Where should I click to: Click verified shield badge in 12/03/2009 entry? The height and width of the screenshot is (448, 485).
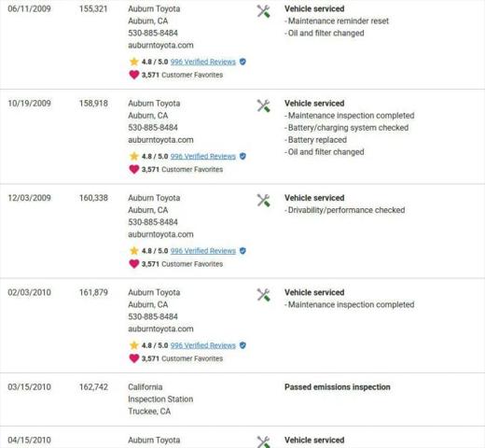click(242, 251)
